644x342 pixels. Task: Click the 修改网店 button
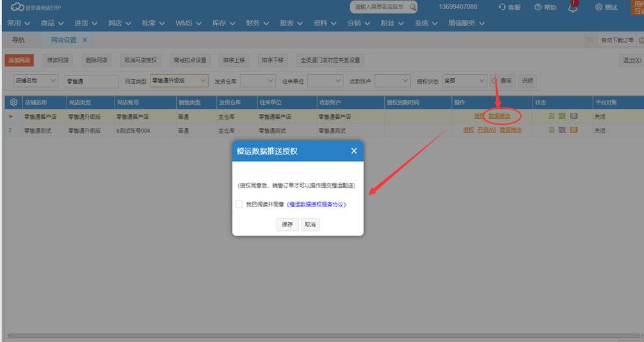[58, 60]
